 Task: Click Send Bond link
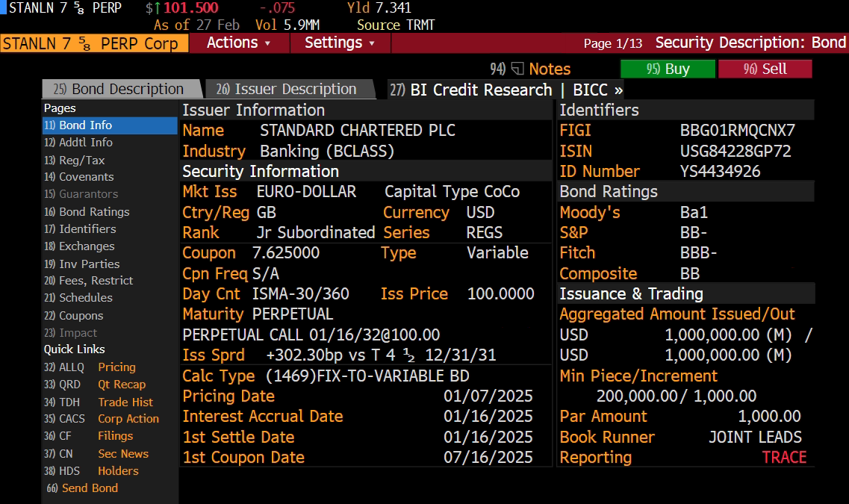click(82, 488)
